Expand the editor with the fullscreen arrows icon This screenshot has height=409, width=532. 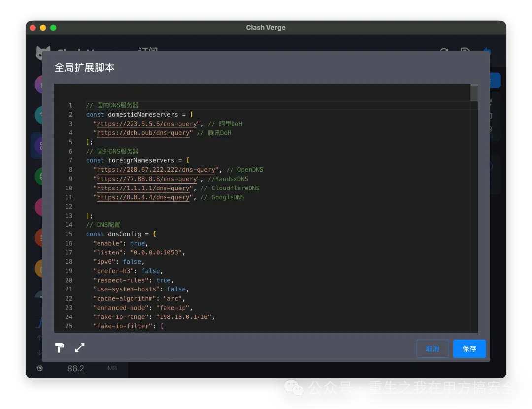click(x=80, y=348)
